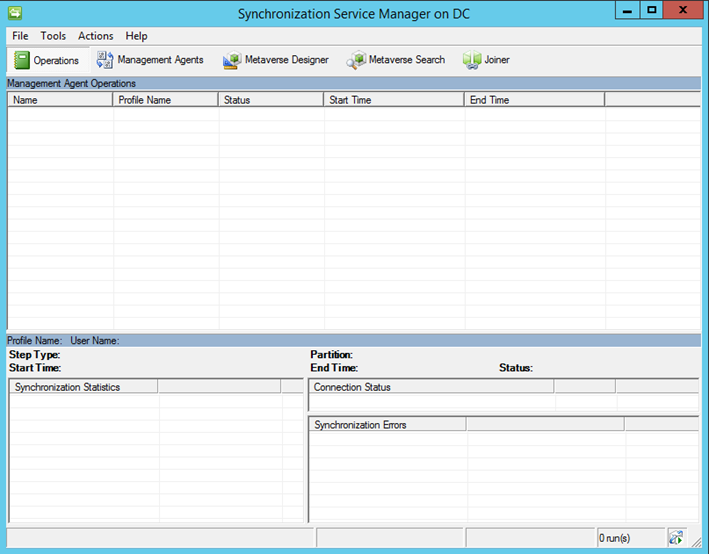
Task: Click the '0 run(s)' status bar entry
Action: tap(631, 538)
